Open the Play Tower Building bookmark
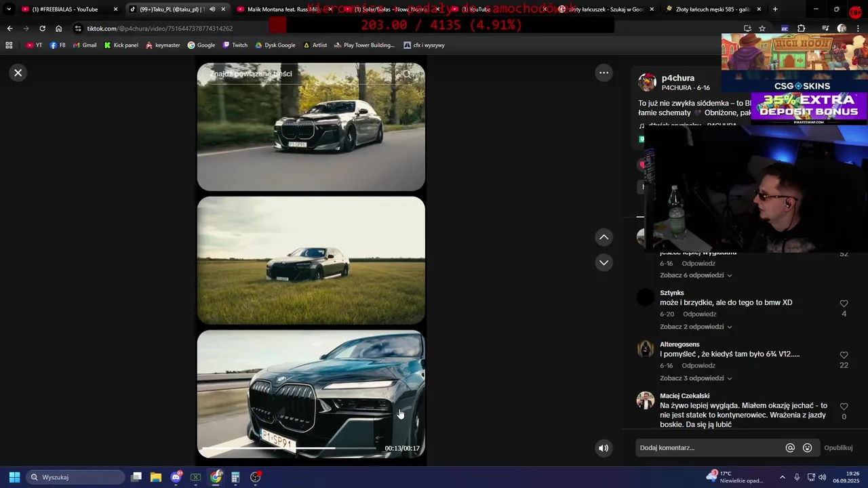868x488 pixels. [364, 45]
